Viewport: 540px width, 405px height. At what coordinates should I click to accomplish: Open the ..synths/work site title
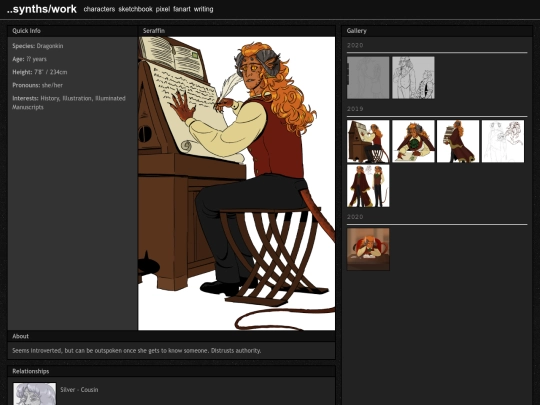click(42, 9)
